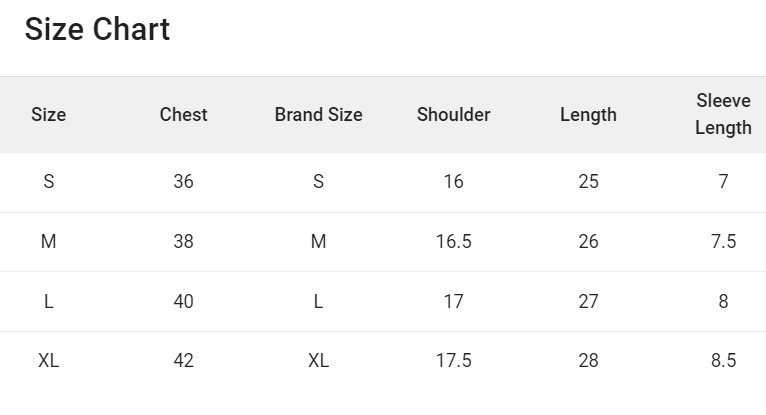Click sleeve length value 8.5
766x415 pixels.
tap(723, 361)
